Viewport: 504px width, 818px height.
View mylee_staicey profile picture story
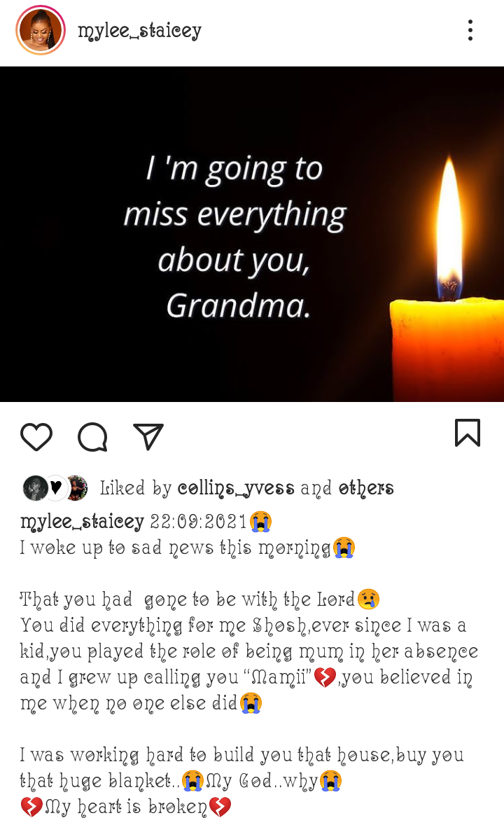(41, 30)
